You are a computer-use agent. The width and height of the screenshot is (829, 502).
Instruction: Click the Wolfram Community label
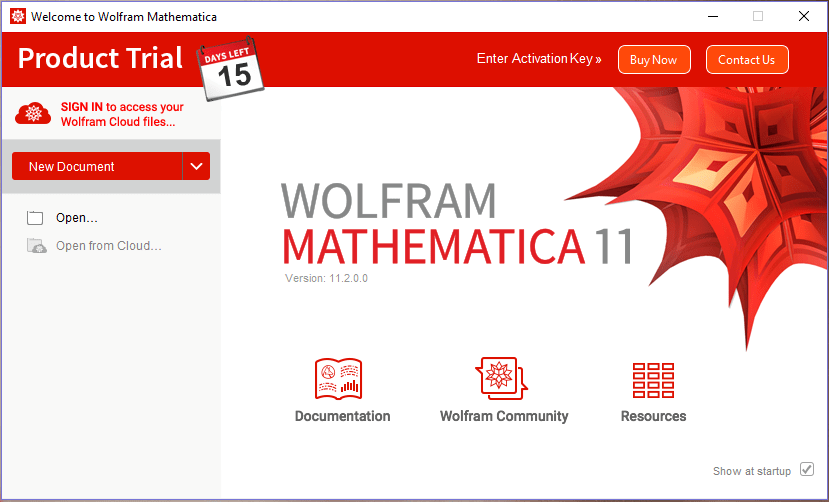tap(504, 416)
